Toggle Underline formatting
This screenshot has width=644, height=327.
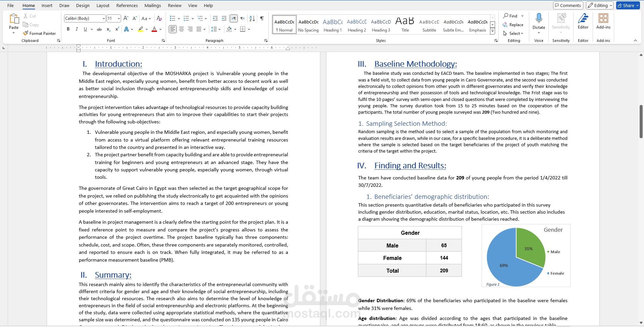[85, 29]
